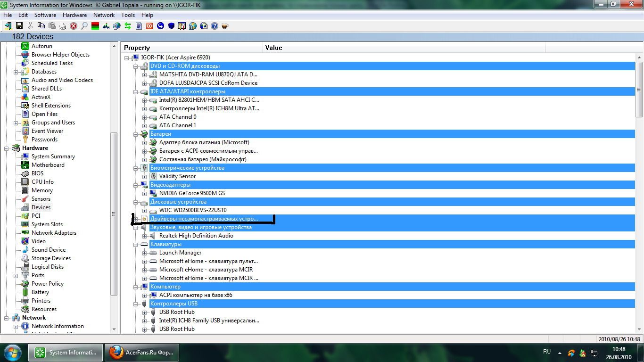644x362 pixels.
Task: Select the ATA Channel 0 row
Action: 178,117
